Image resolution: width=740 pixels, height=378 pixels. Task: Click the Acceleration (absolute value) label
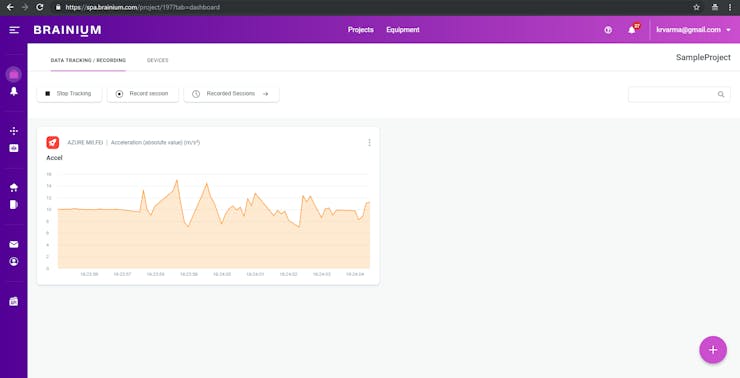[x=155, y=143]
